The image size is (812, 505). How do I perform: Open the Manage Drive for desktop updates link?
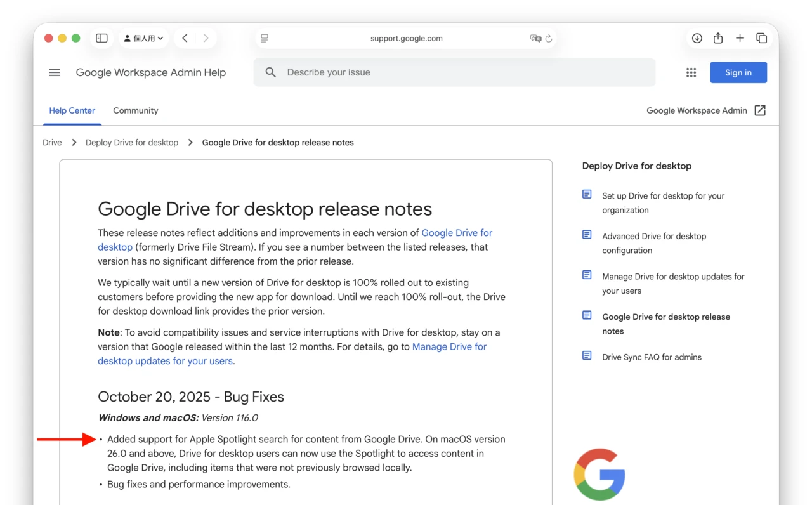[449, 346]
